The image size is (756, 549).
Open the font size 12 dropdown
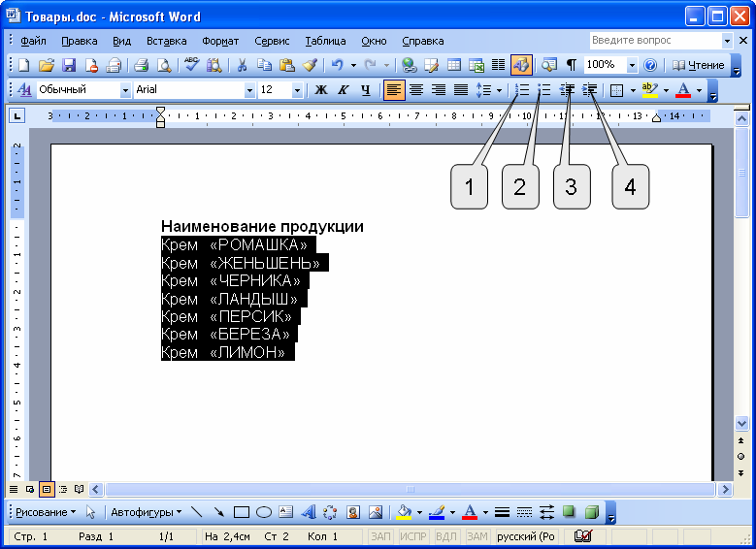pos(297,90)
